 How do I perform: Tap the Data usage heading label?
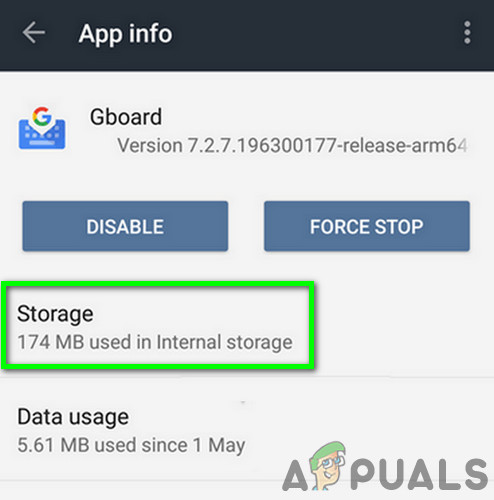(73, 417)
